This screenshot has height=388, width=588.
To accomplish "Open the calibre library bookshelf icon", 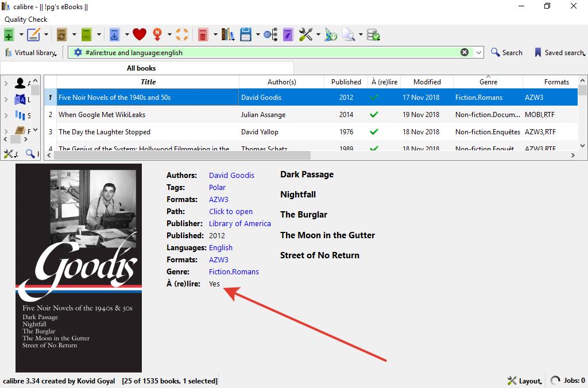I will point(228,34).
